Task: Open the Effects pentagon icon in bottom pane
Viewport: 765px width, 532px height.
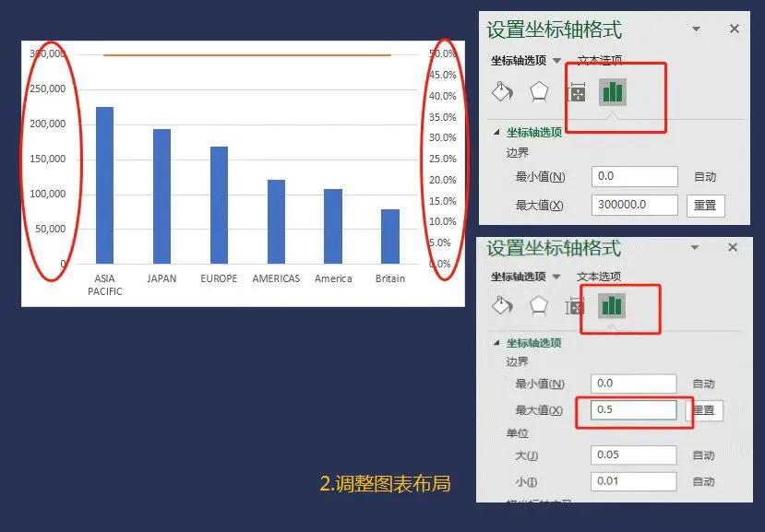Action: tap(538, 304)
